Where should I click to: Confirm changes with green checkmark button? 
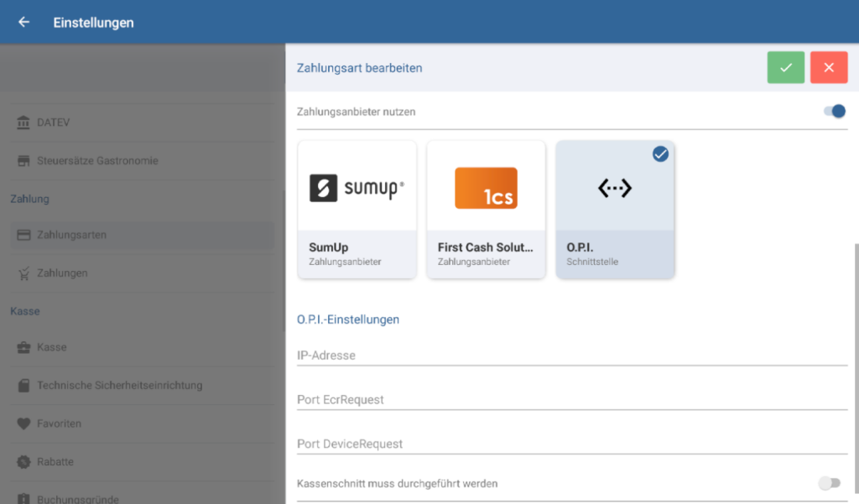pyautogui.click(x=785, y=68)
